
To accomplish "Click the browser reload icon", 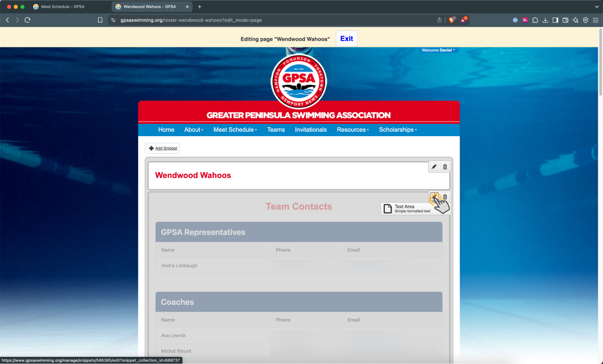I will (27, 20).
